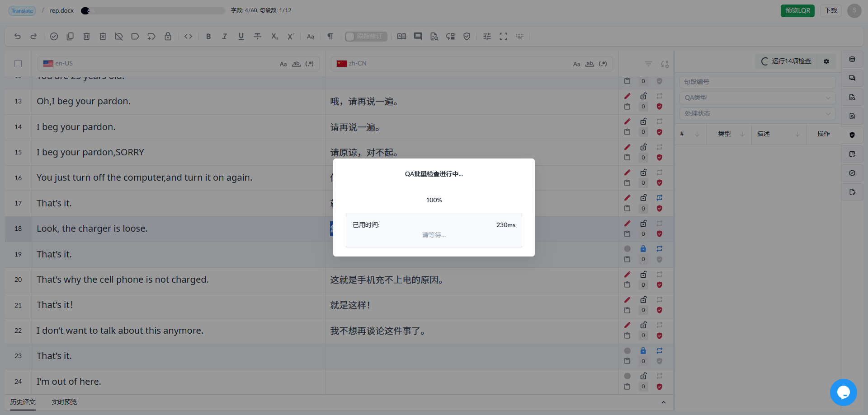Click the 预览LQR button
Image resolution: width=868 pixels, height=415 pixels.
coord(797,10)
